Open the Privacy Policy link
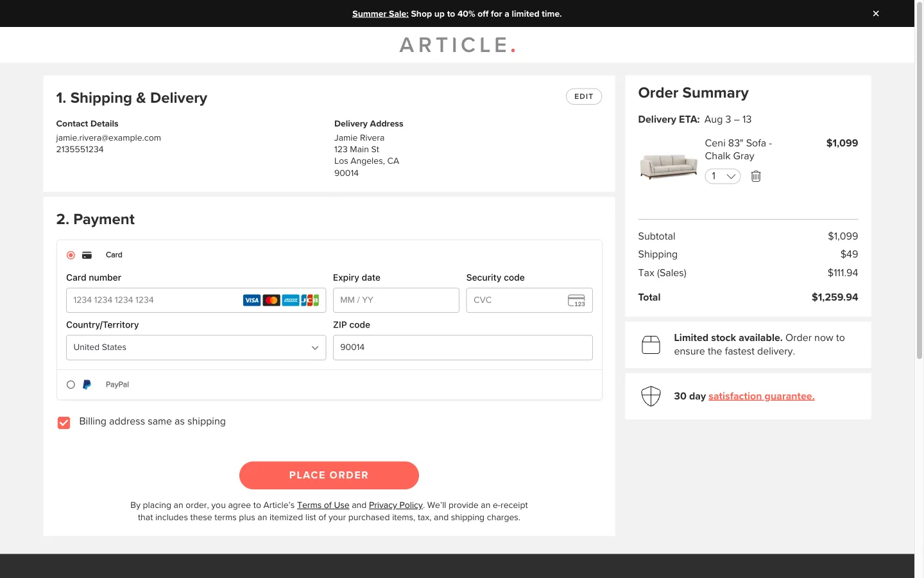Screen dimensions: 924x578 tap(395, 505)
